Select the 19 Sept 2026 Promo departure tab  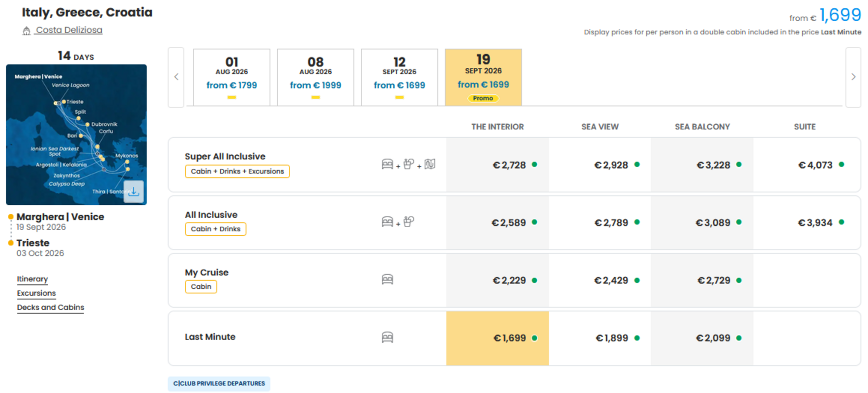tap(483, 77)
